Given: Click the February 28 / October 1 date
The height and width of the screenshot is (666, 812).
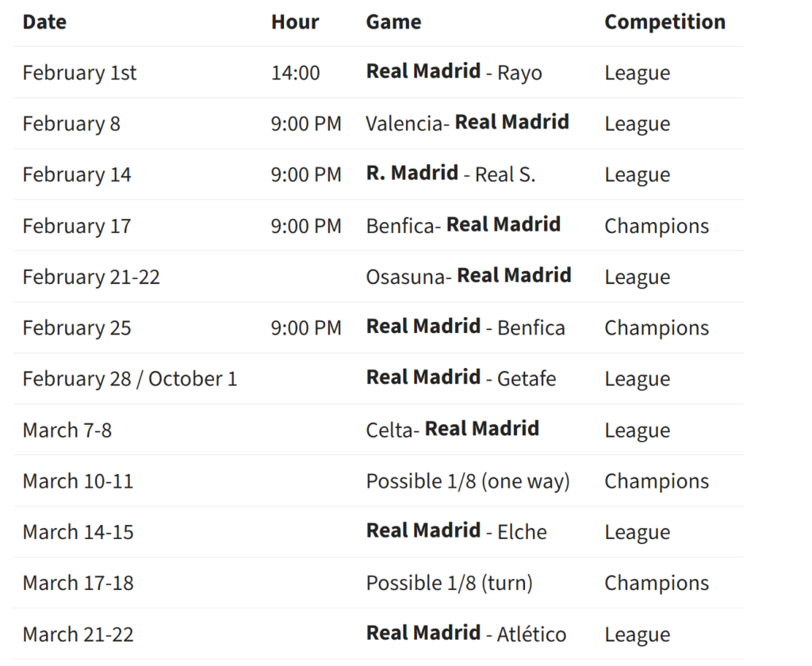Looking at the screenshot, I should pyautogui.click(x=129, y=379).
